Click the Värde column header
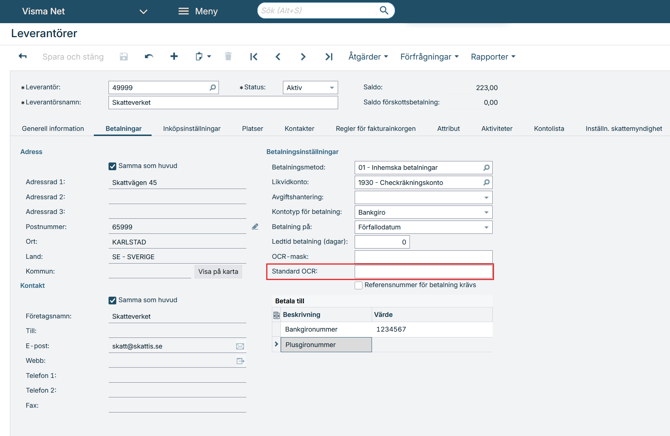670x436 pixels. coord(432,315)
